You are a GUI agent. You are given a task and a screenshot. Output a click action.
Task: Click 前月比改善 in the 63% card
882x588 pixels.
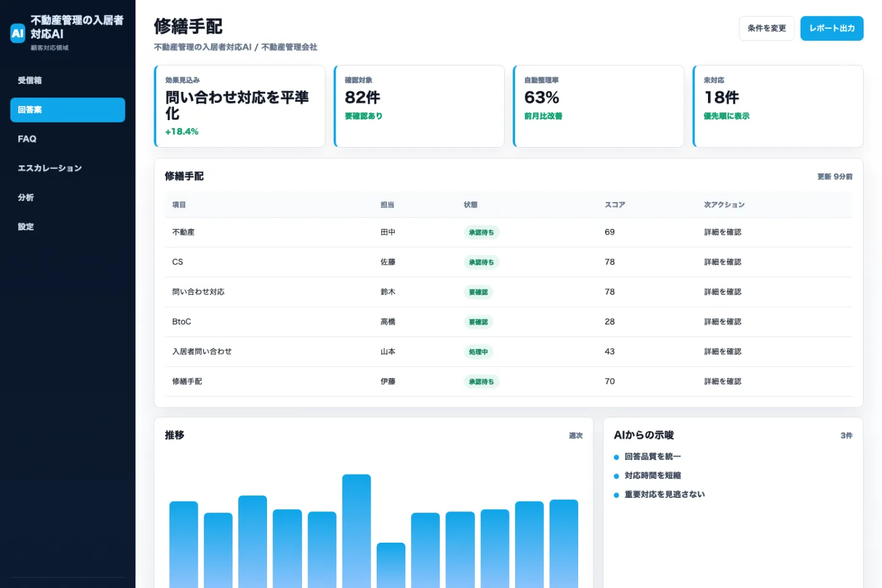click(543, 116)
